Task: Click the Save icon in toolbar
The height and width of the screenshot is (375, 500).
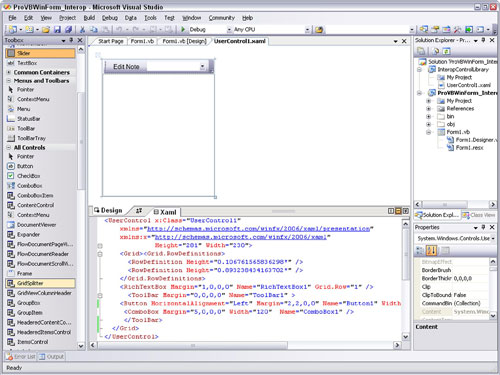Action: (57, 30)
